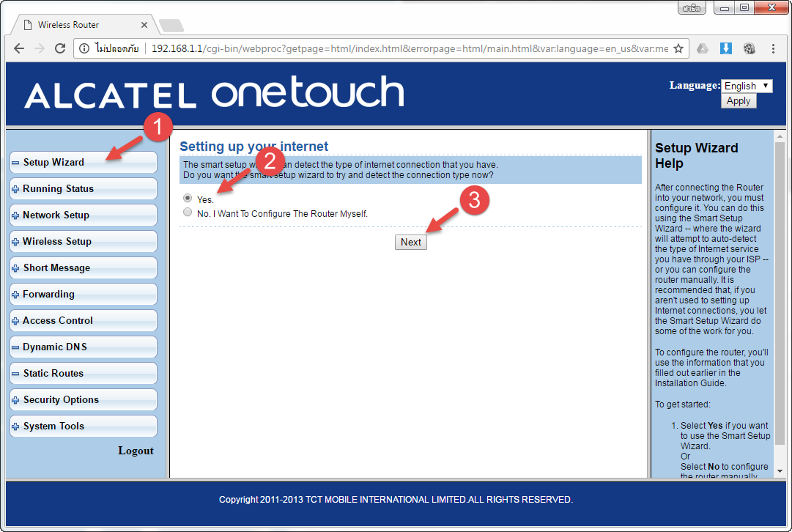Click the browser forward arrow
Viewport: 792px width, 532px height.
(40, 48)
